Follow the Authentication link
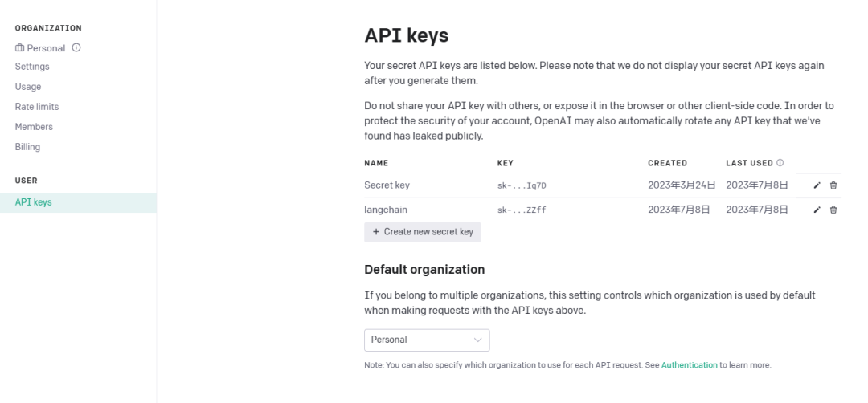 point(690,364)
